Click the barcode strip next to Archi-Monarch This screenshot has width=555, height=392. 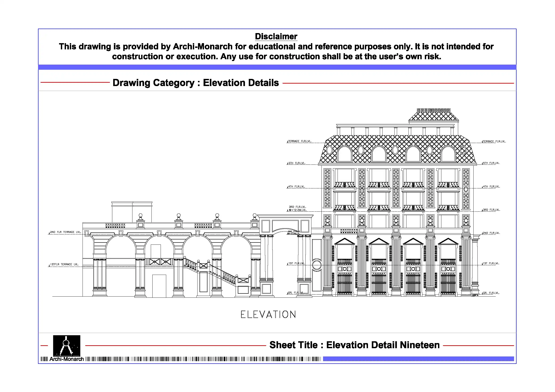[203, 359]
